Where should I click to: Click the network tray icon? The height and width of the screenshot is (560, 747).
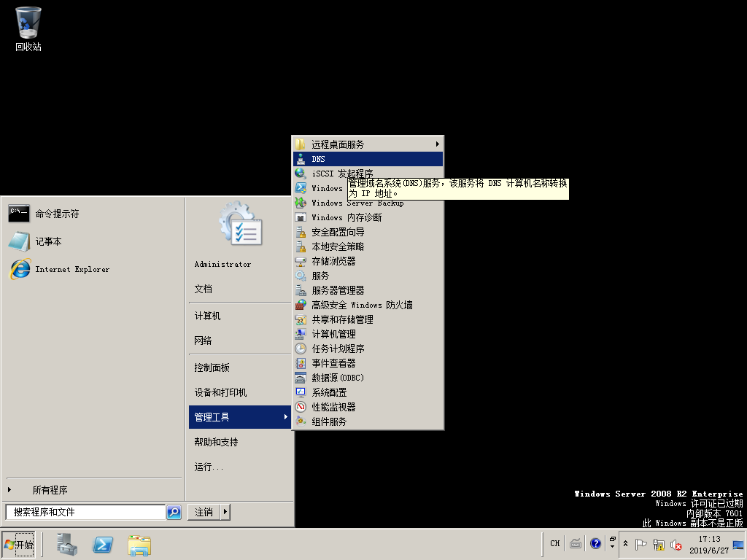(x=659, y=544)
